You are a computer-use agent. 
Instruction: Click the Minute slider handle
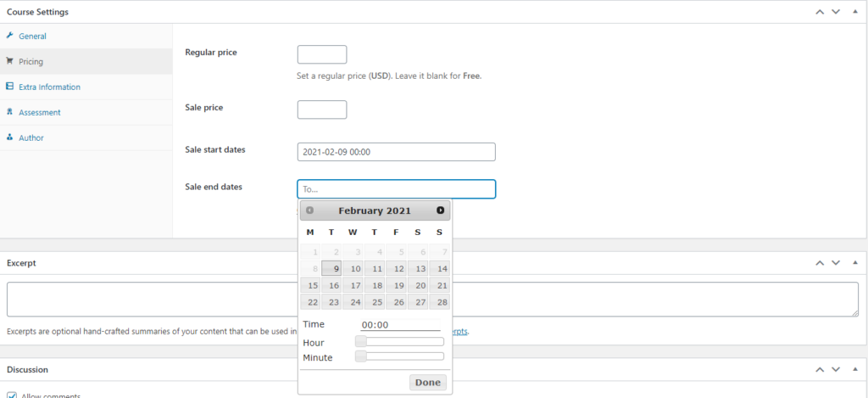pos(361,356)
